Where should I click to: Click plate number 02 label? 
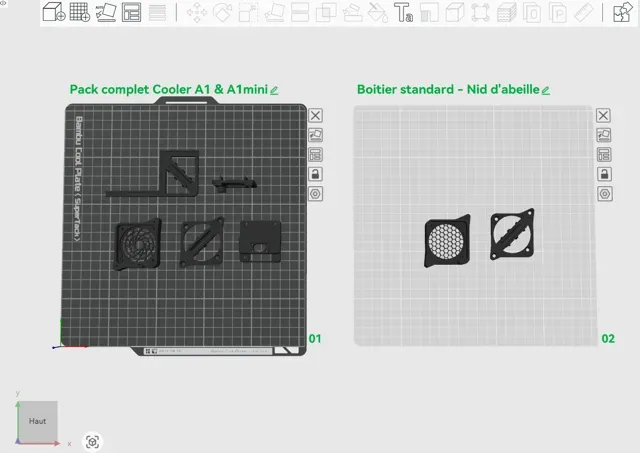(608, 339)
